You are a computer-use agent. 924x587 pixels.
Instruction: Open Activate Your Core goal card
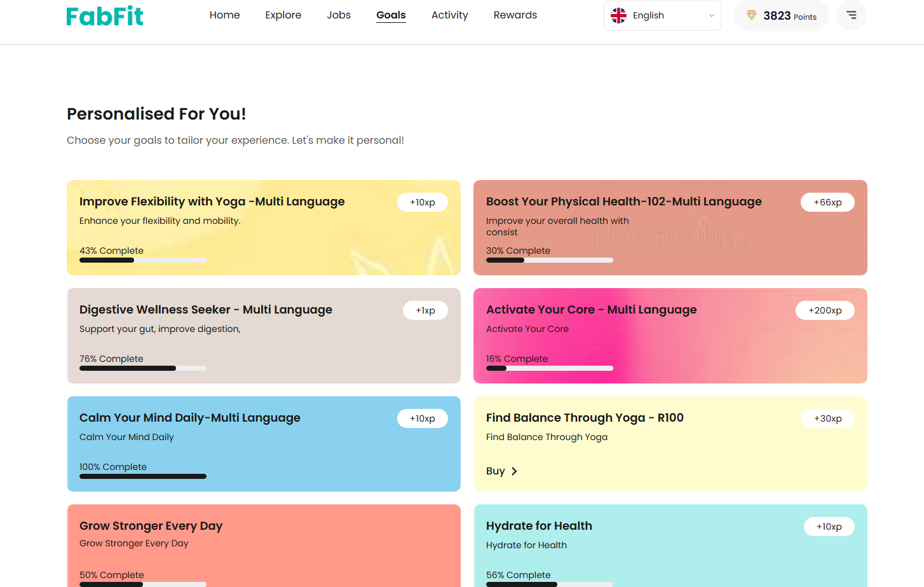point(591,310)
